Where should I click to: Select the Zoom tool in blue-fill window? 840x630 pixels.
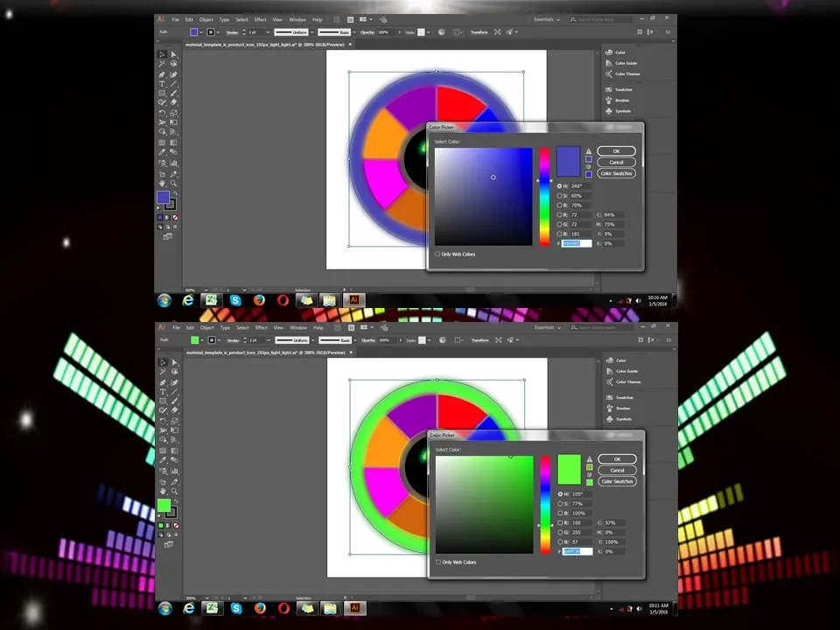(173, 183)
